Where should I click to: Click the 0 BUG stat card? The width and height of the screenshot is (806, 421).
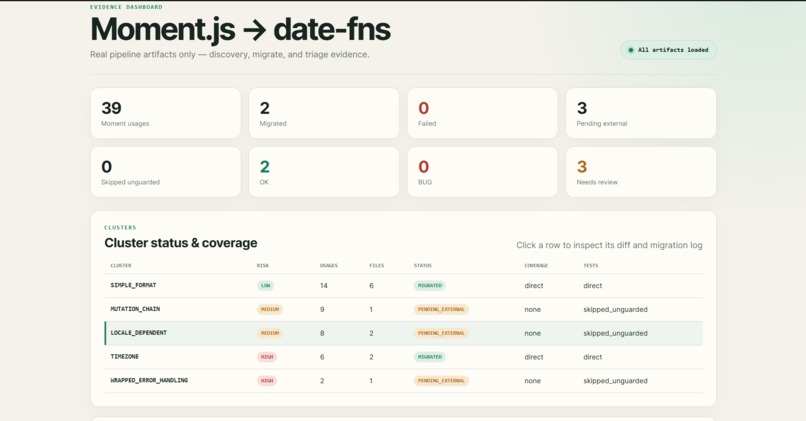483,172
